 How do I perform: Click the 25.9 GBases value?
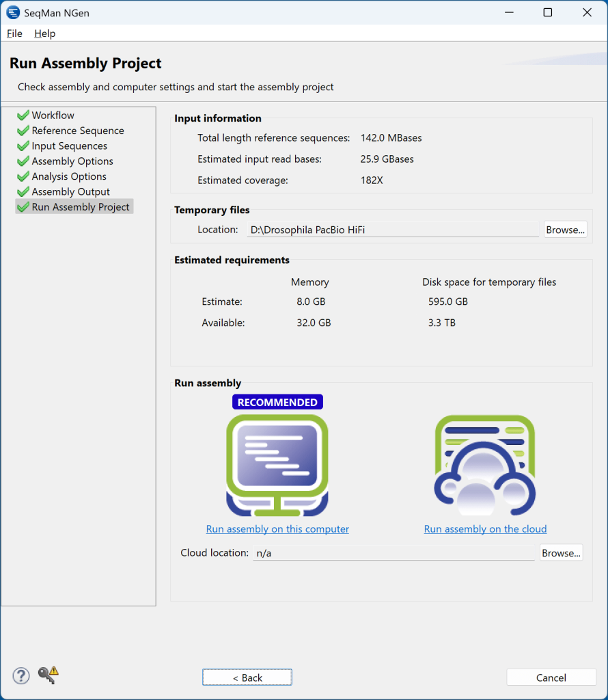tap(387, 159)
